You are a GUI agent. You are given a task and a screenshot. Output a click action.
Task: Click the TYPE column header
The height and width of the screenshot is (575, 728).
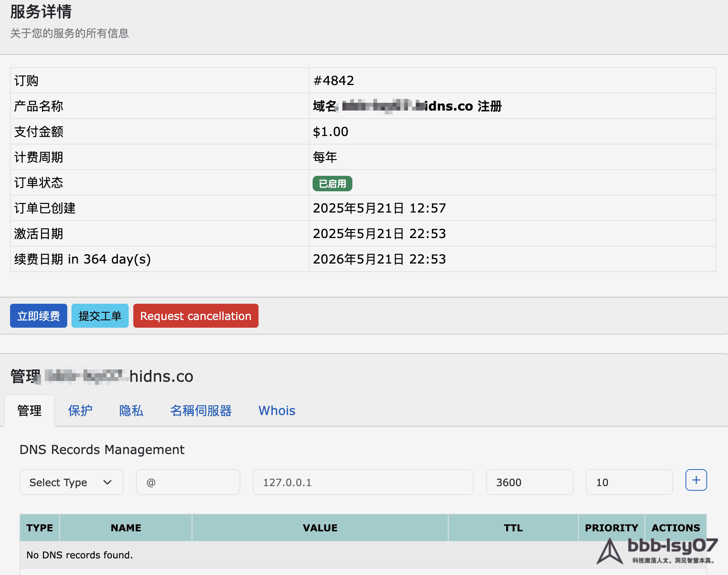click(x=40, y=528)
